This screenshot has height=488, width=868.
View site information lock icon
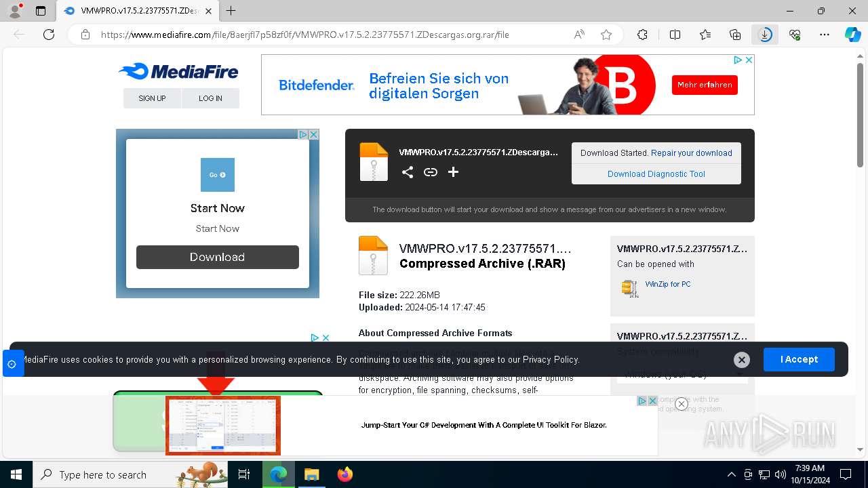pyautogui.click(x=85, y=35)
